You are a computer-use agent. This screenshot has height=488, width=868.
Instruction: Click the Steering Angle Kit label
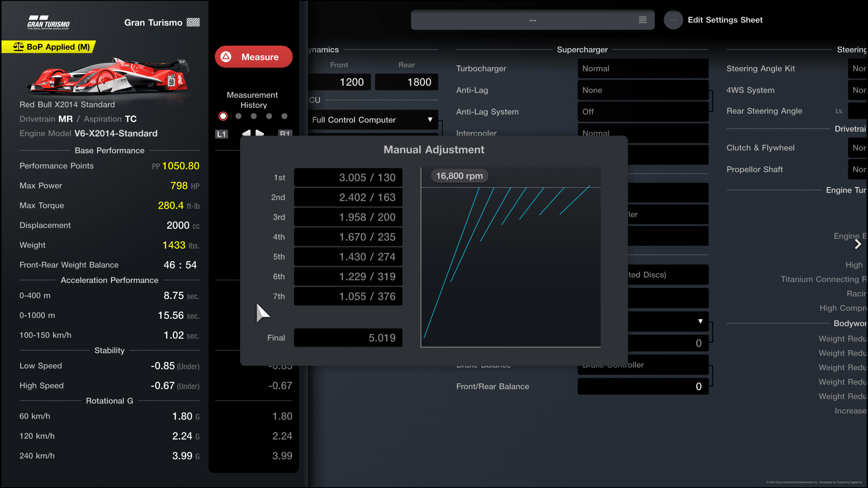pyautogui.click(x=760, y=69)
